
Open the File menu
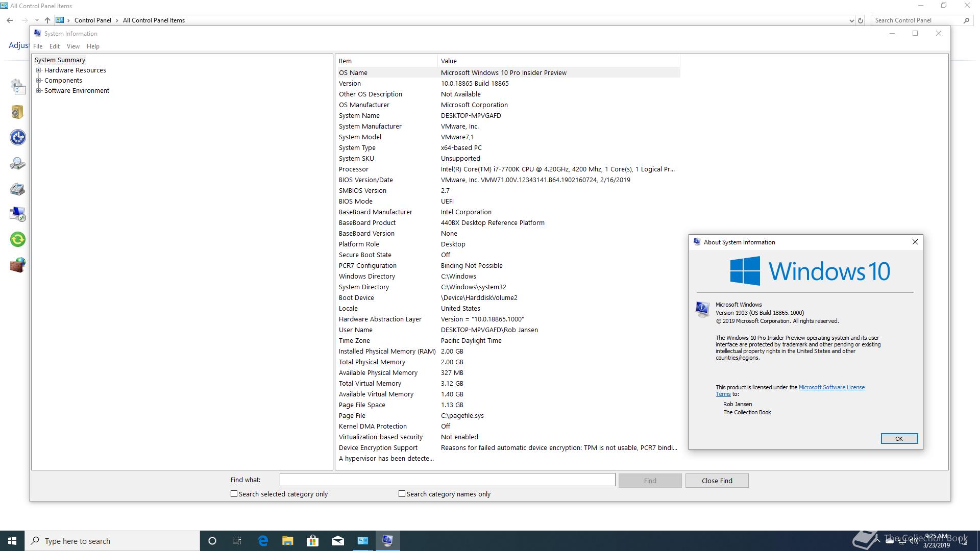[38, 46]
